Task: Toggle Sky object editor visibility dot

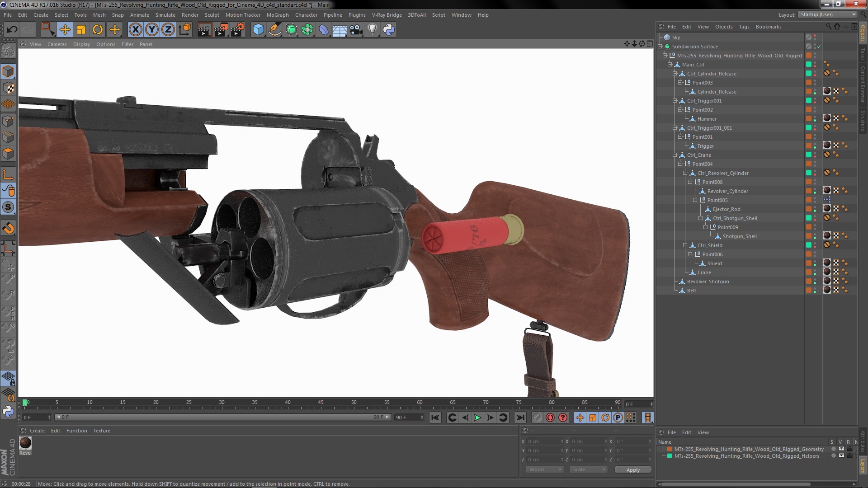Action: click(815, 36)
